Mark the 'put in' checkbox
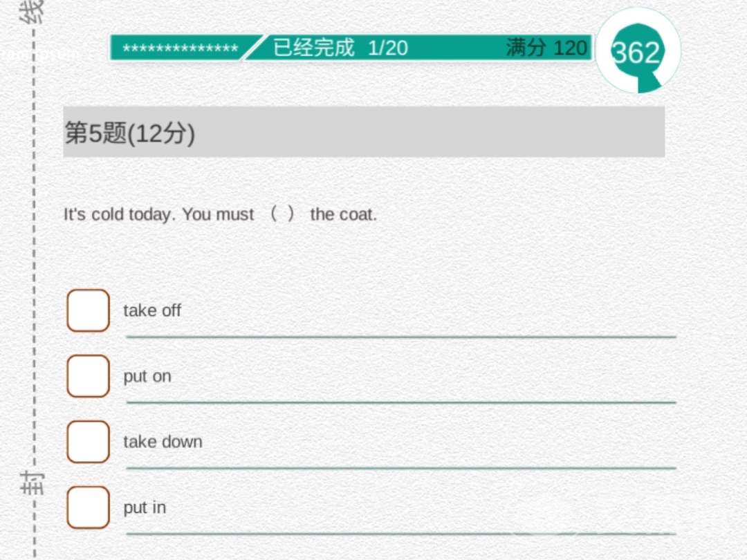Viewport: 747px width, 560px height. pyautogui.click(x=88, y=507)
